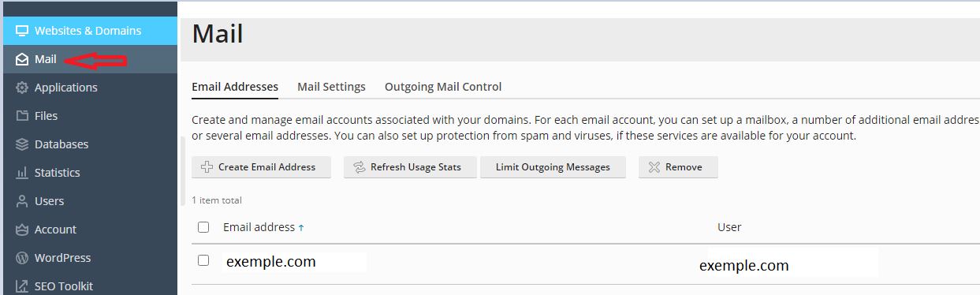Click Limit Outgoing Messages button

(x=553, y=167)
